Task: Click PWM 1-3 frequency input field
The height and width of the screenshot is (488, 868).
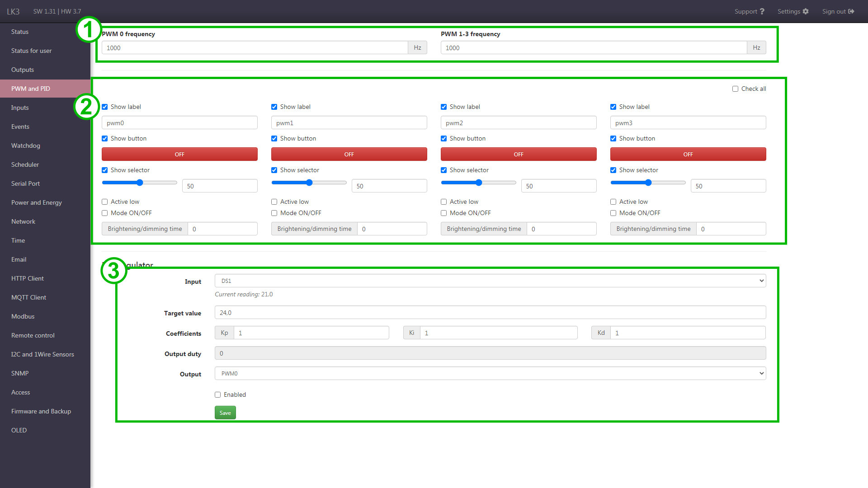Action: coord(594,48)
